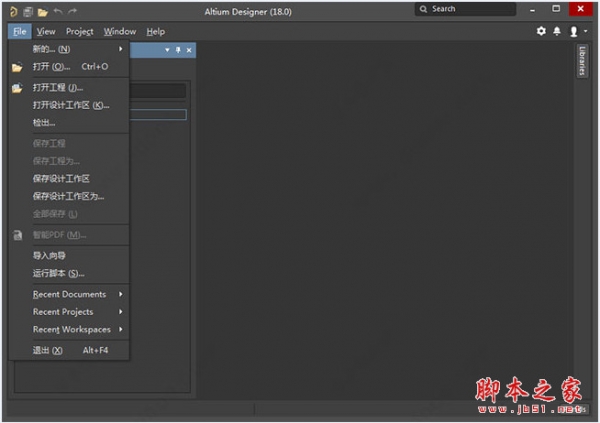
Task: Click the panel dropdown arrow in panel header
Action: 167,50
